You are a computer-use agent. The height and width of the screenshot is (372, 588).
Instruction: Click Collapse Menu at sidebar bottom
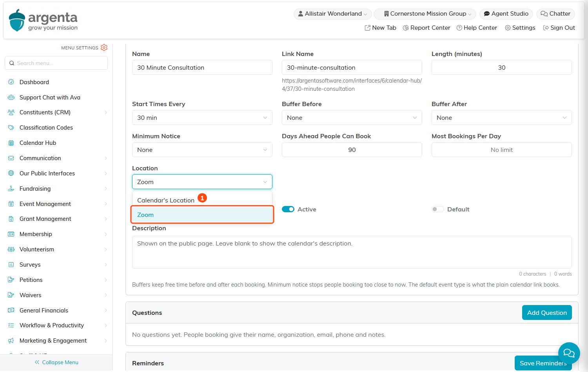coord(56,362)
